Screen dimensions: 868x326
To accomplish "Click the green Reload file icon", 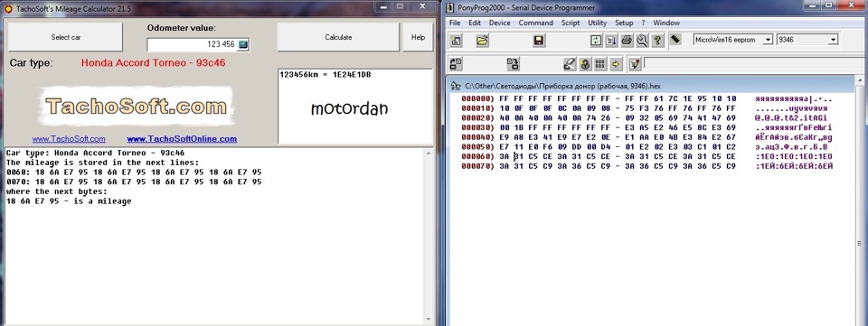I will 596,40.
